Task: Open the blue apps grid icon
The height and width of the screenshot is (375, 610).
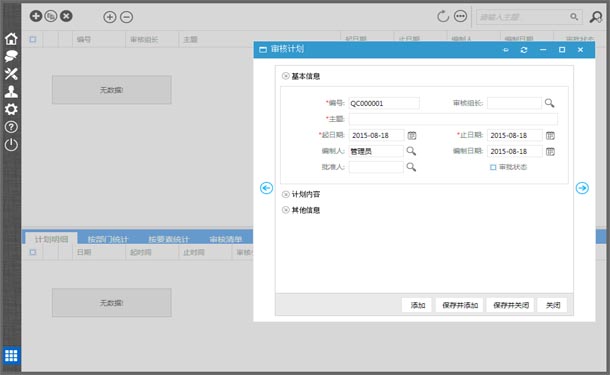Action: (11, 356)
